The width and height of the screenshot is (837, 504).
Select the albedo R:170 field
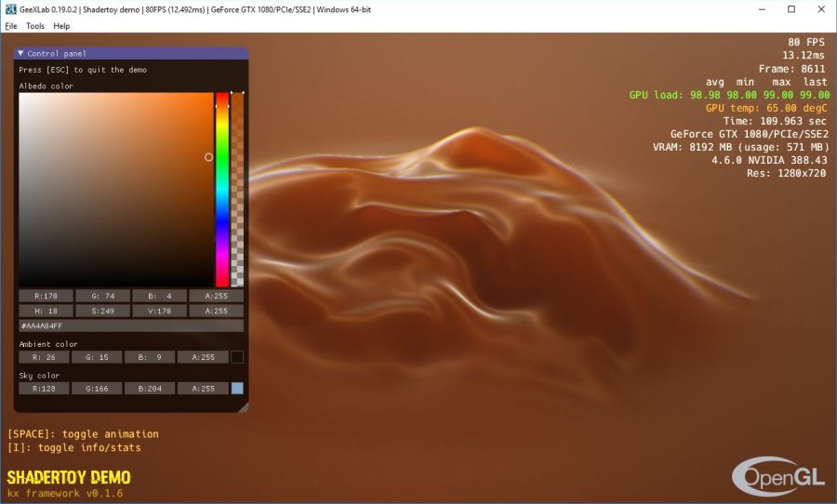(46, 296)
